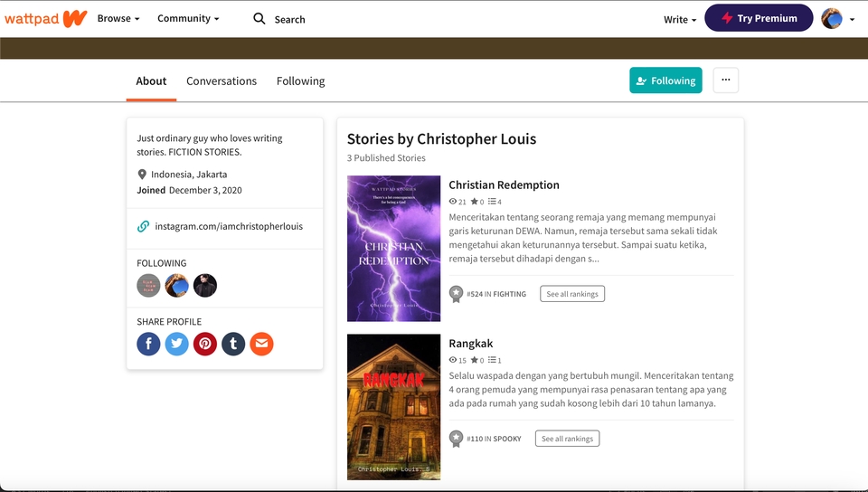The image size is (868, 492).
Task: Share profile via Twitter icon
Action: pos(176,344)
